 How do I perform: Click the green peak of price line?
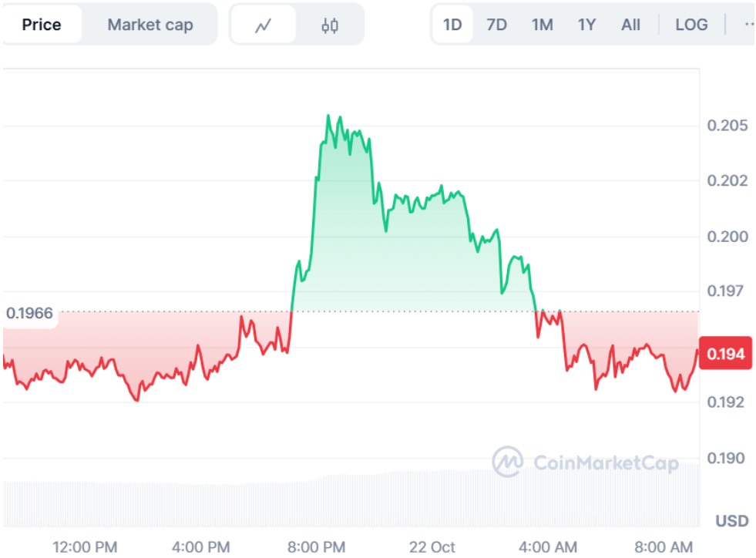point(328,116)
